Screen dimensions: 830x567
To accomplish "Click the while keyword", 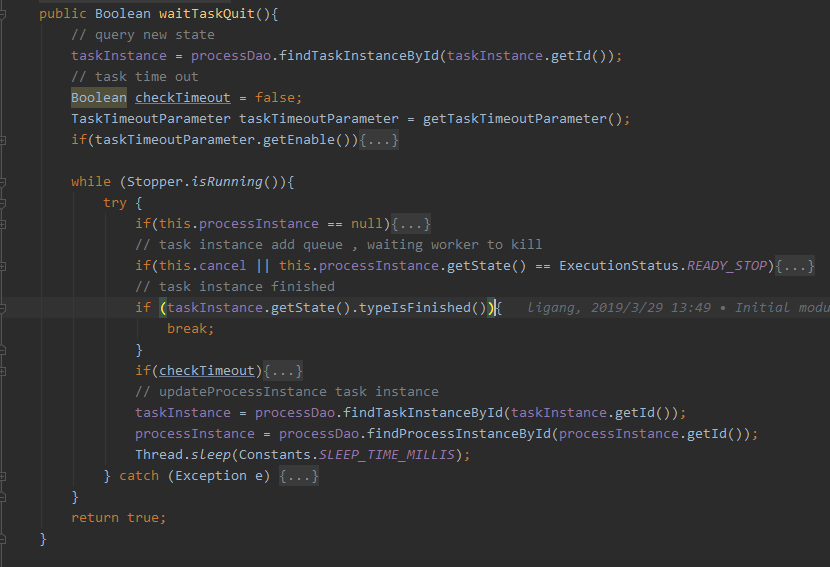I will [x=91, y=182].
